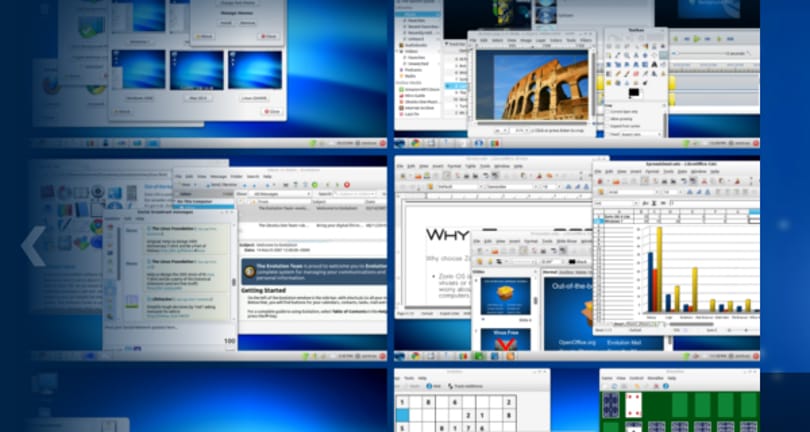
Task: Open the Filters menu in GIMP image window
Action: [x=585, y=40]
